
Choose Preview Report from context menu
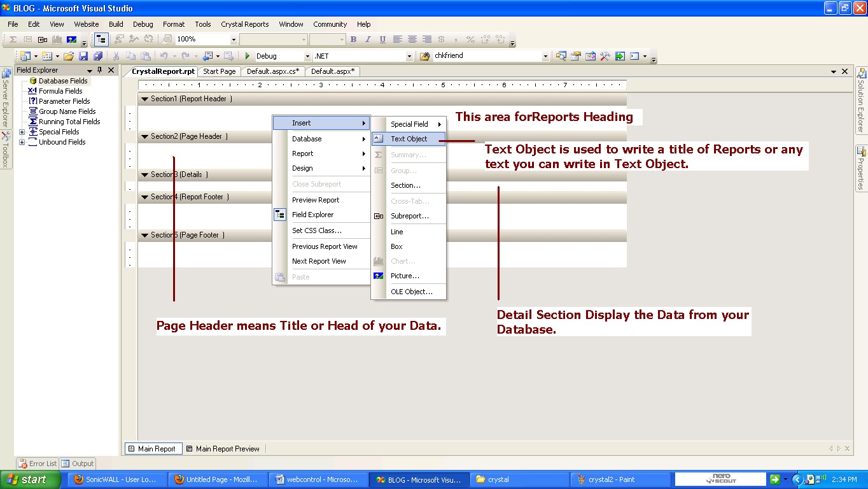[x=321, y=200]
